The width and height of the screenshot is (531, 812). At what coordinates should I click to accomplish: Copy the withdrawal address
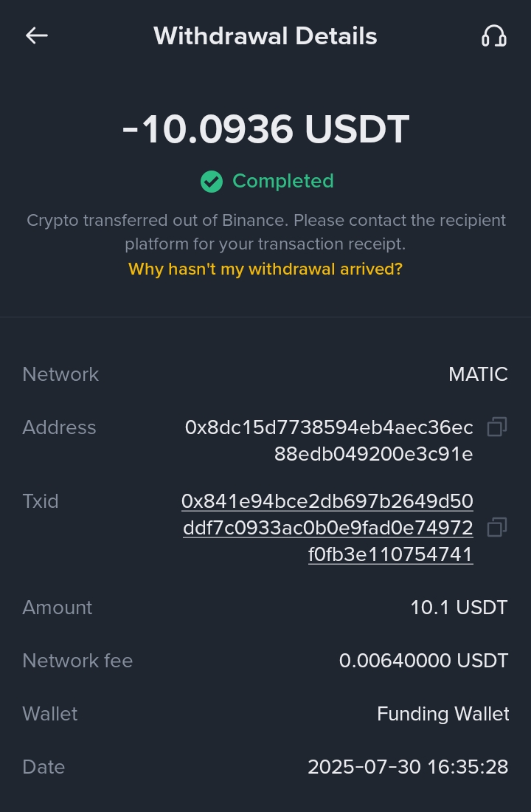497,427
